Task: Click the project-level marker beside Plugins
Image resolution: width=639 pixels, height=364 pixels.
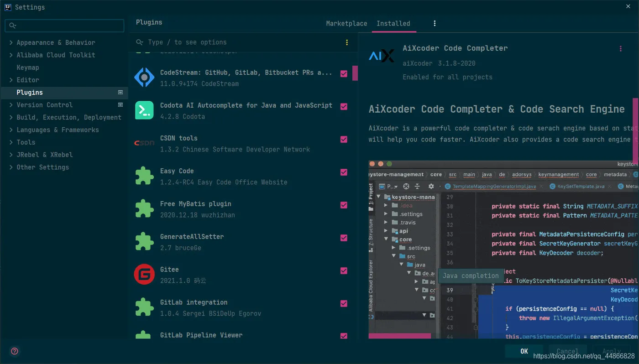Action: pos(120,92)
